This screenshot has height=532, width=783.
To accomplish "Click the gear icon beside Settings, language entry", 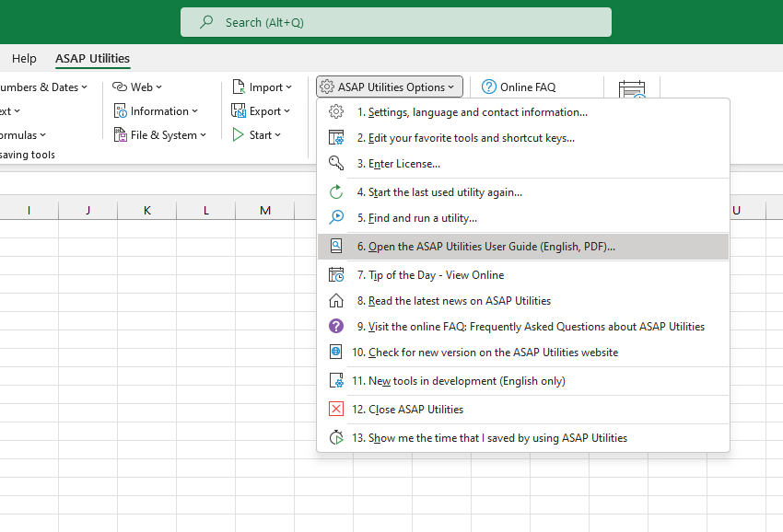I will [336, 112].
